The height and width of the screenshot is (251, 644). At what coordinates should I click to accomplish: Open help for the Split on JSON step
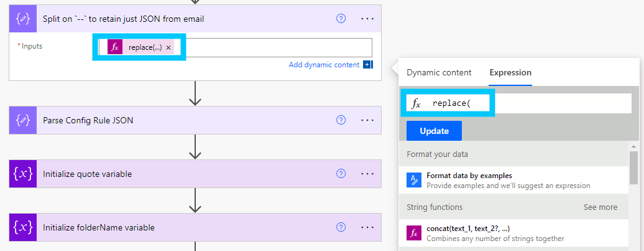[341, 19]
